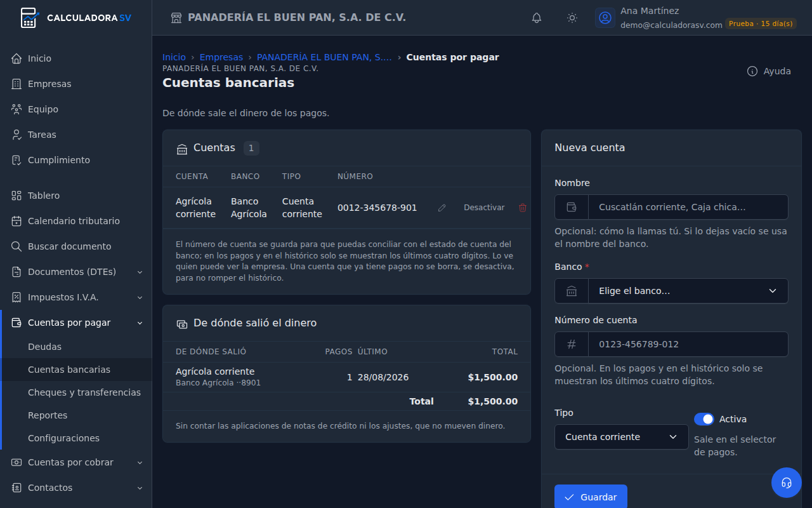Open Buscar documento in the sidebar
The width and height of the screenshot is (812, 508).
coord(76,246)
